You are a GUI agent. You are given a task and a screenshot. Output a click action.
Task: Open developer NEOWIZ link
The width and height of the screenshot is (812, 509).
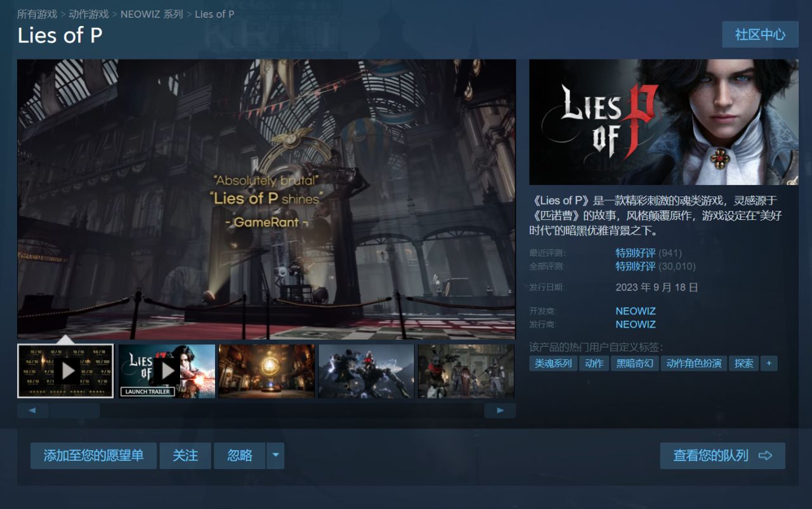click(x=636, y=311)
